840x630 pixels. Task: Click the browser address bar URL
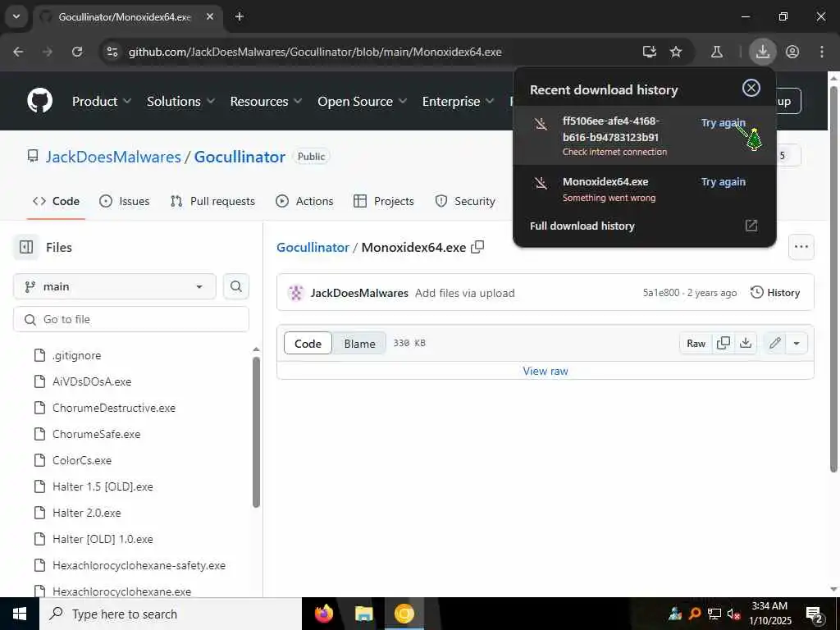tap(315, 52)
